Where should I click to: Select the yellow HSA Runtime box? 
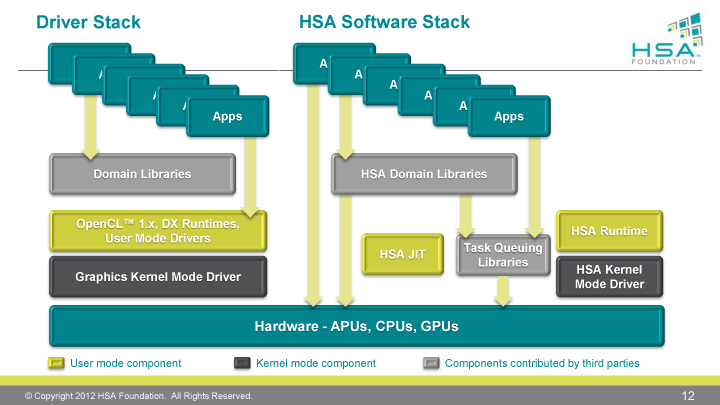(609, 231)
